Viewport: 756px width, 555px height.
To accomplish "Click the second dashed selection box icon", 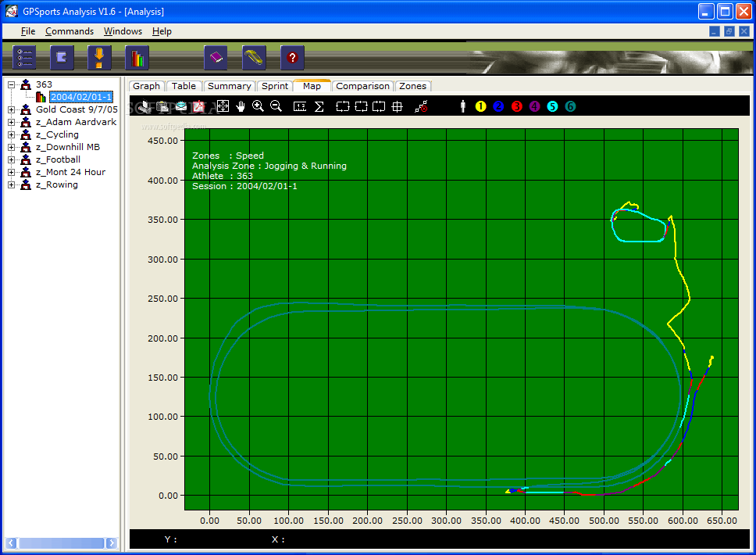I will pos(361,106).
